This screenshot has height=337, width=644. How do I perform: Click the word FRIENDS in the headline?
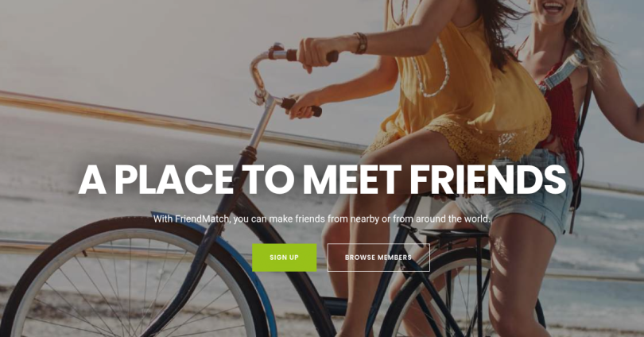coord(487,180)
